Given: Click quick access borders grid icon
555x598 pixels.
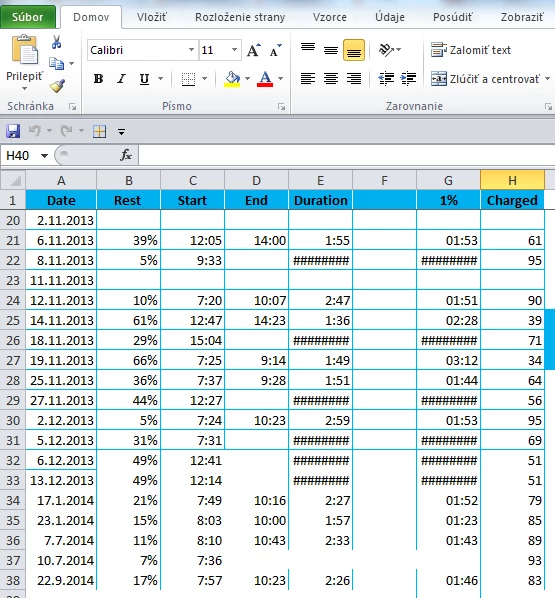Looking at the screenshot, I should click(100, 132).
